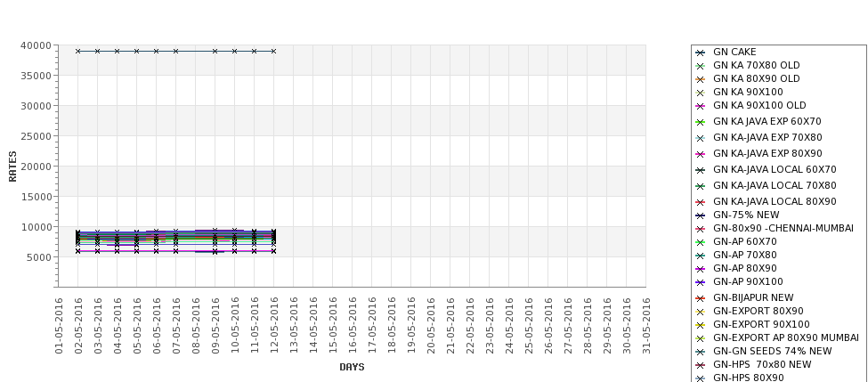Click GN-HPS 70x80 NEW legend label
Viewport: 868px width, 382px height.
762,364
